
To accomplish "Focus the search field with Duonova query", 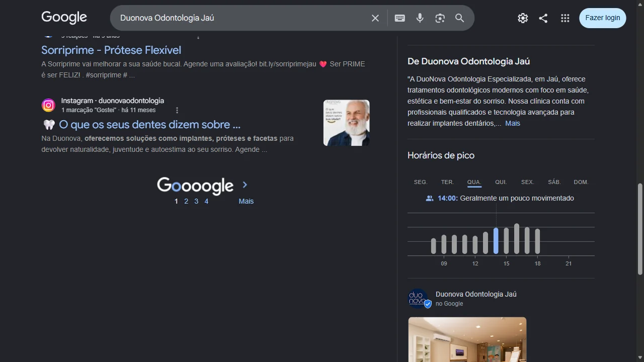I will pos(242,18).
